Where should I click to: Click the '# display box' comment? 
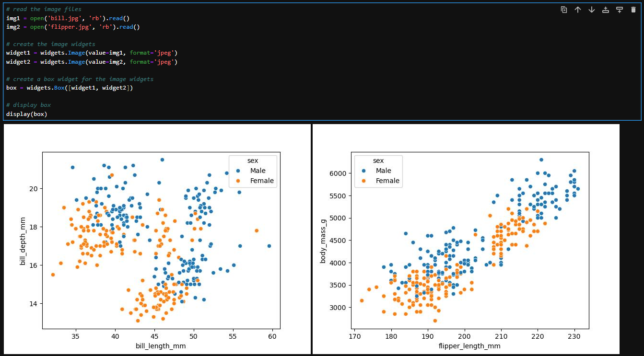pos(28,105)
